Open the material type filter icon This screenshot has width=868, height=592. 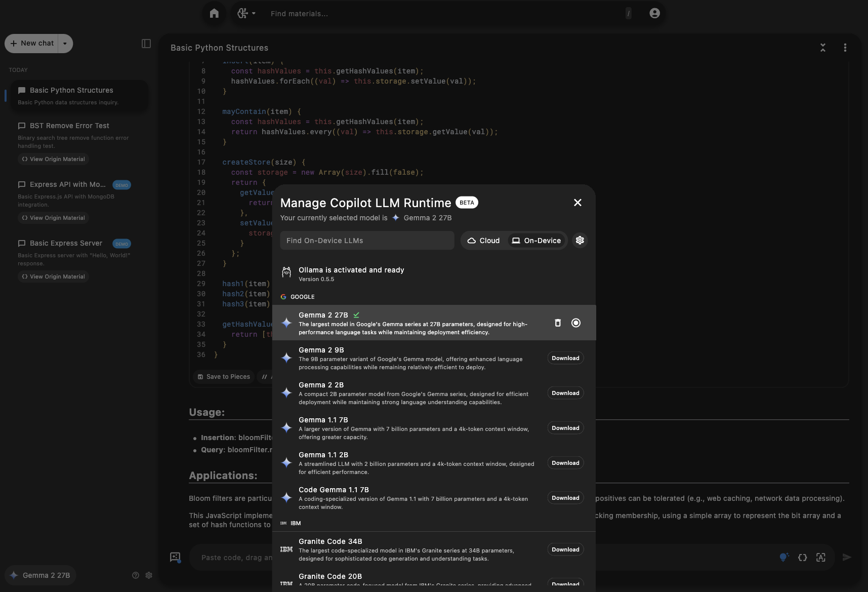pyautogui.click(x=246, y=13)
